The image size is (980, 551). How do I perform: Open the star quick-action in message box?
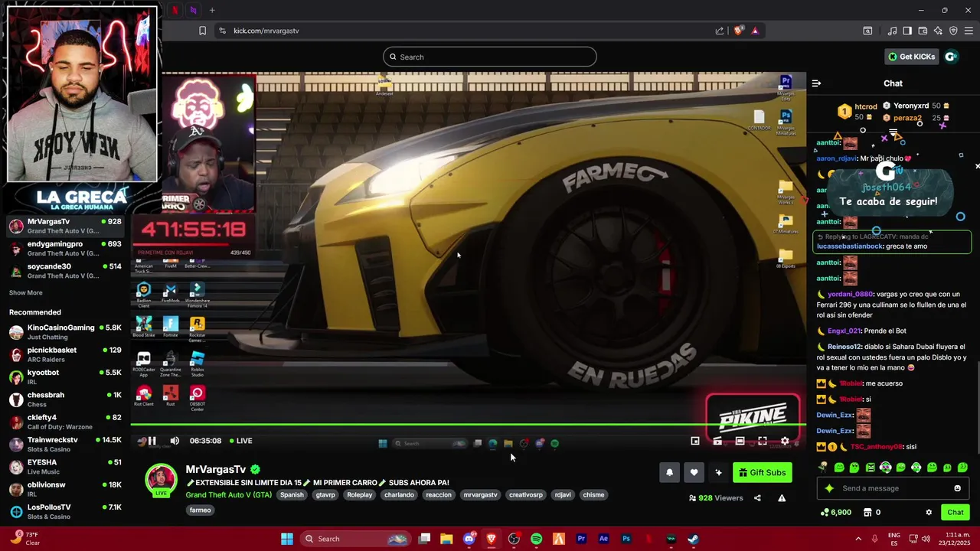(828, 488)
